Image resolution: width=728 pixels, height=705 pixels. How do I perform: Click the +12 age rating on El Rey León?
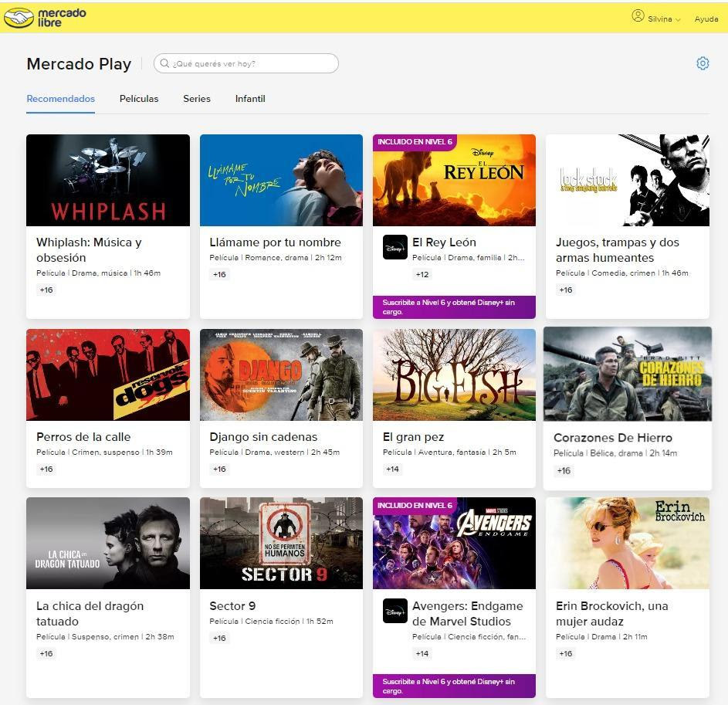[422, 274]
